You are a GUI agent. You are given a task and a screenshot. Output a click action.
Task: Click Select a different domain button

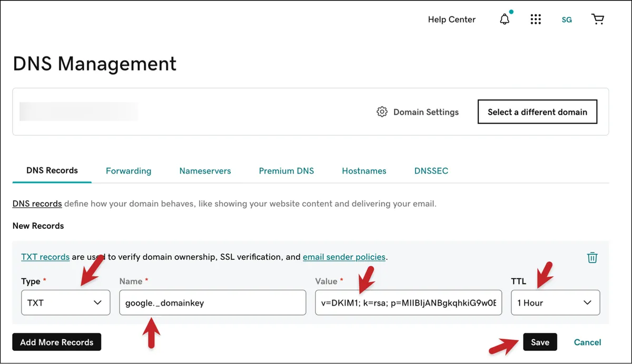[537, 112]
